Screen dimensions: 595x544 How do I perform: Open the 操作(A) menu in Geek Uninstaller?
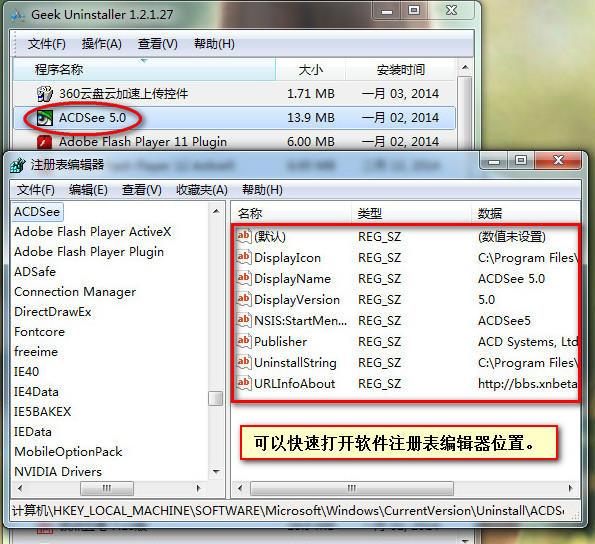102,44
